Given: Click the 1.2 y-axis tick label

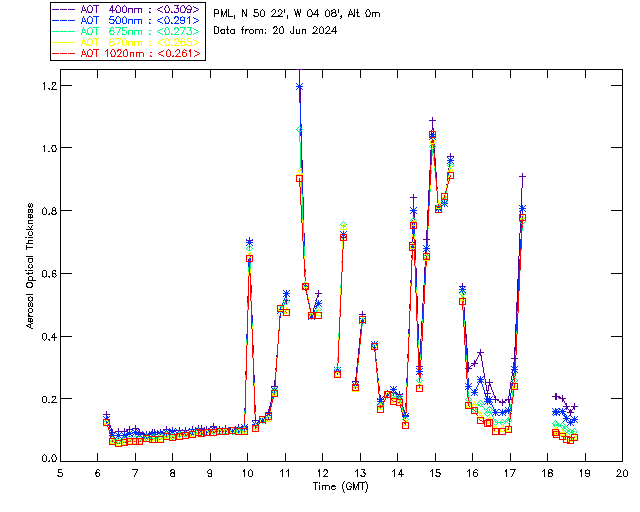Looking at the screenshot, I should [x=49, y=86].
